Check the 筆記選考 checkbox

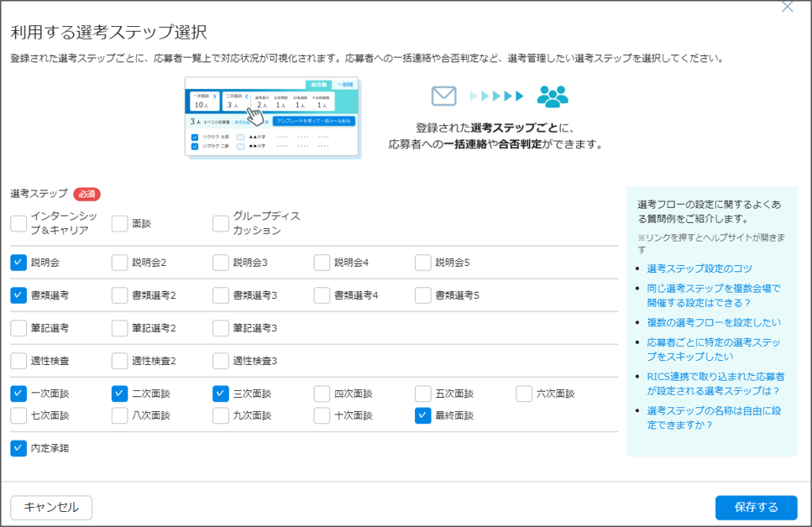pos(18,328)
